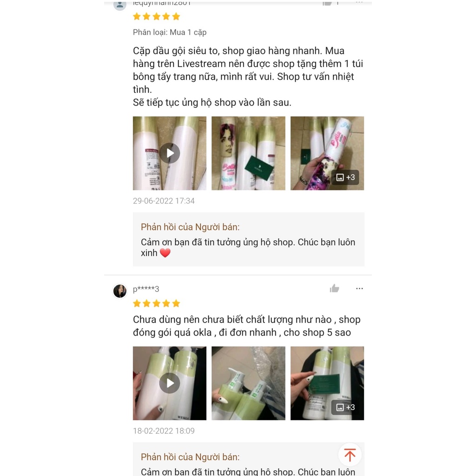Click the scroll-to-top arrow button
The width and height of the screenshot is (476, 476).
coord(350,455)
